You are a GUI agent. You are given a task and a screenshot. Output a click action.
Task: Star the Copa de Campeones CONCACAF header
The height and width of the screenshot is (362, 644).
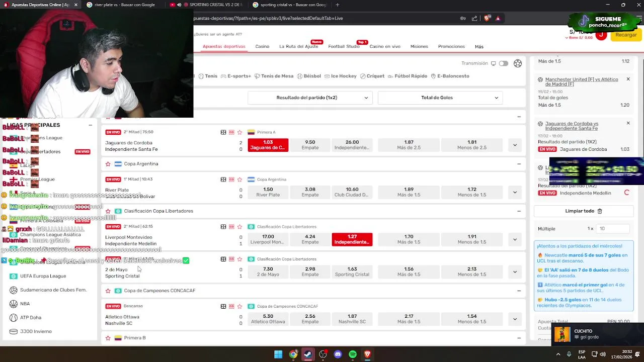pos(108,291)
